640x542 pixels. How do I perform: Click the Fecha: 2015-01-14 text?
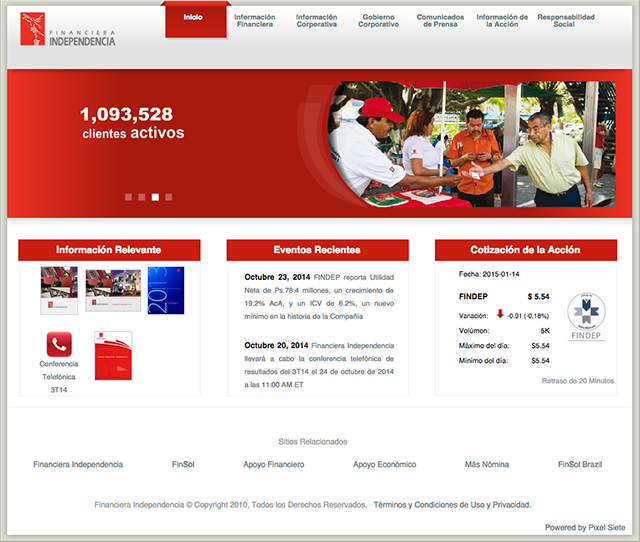[489, 274]
